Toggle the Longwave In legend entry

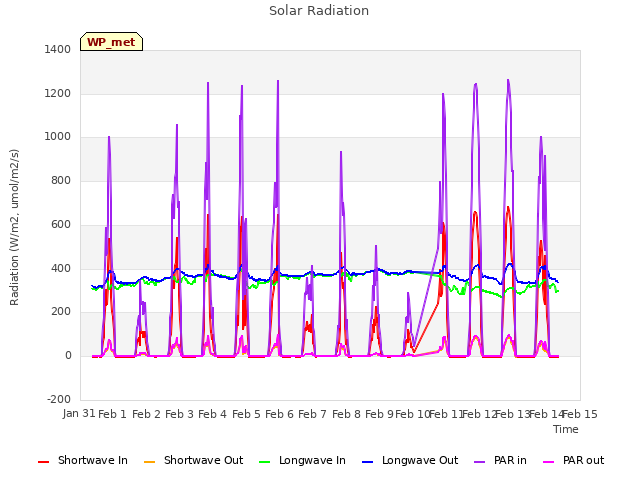[x=302, y=460]
